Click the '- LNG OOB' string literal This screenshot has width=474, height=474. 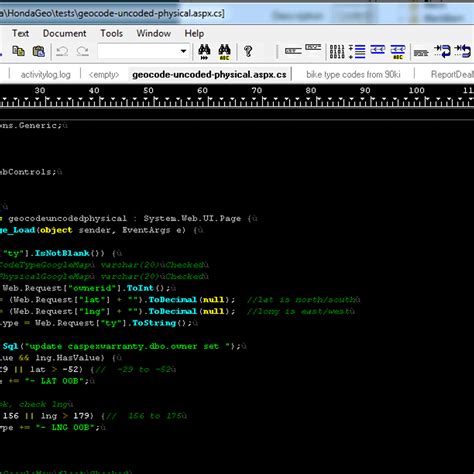coord(65,427)
